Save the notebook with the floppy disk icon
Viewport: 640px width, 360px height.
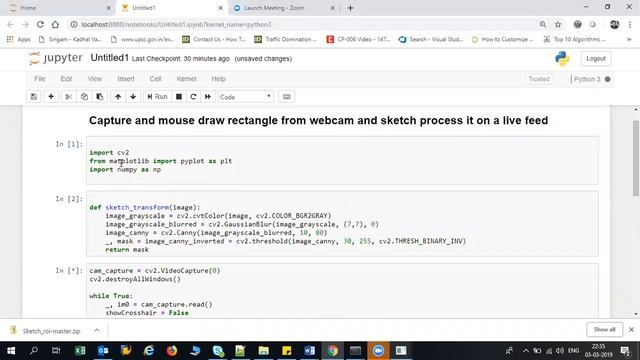34,97
